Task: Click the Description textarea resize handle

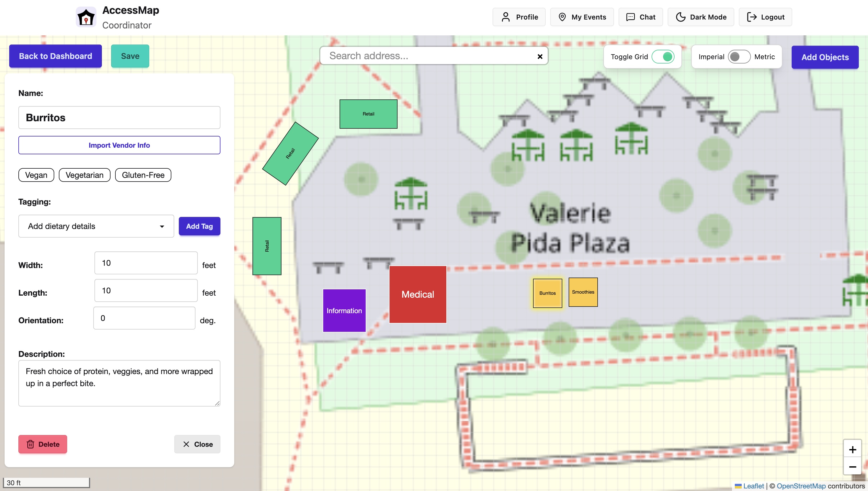Action: tap(217, 403)
